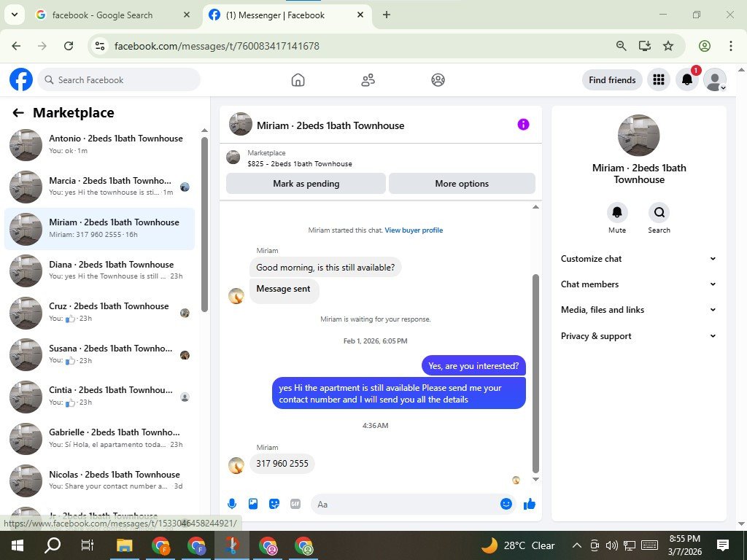View site information icon in address bar
Image resolution: width=747 pixels, height=560 pixels.
[x=100, y=46]
